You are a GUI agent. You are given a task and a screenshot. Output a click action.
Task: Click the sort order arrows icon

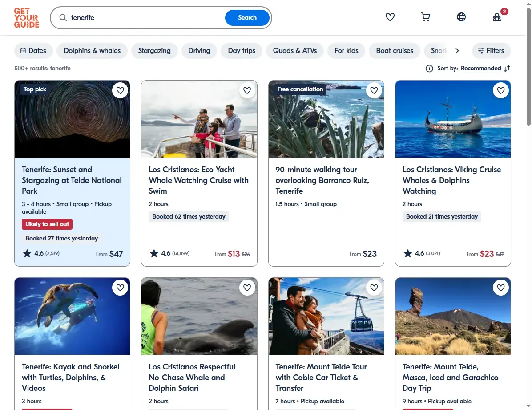point(507,69)
